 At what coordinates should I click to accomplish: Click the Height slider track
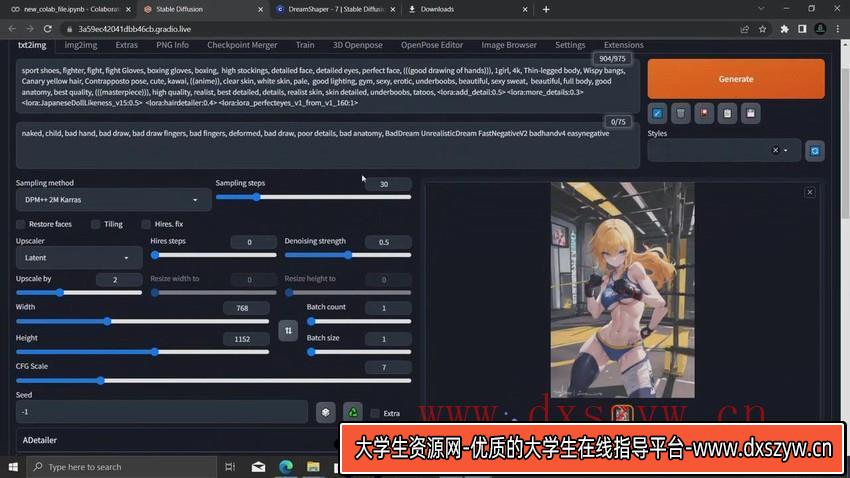point(143,352)
